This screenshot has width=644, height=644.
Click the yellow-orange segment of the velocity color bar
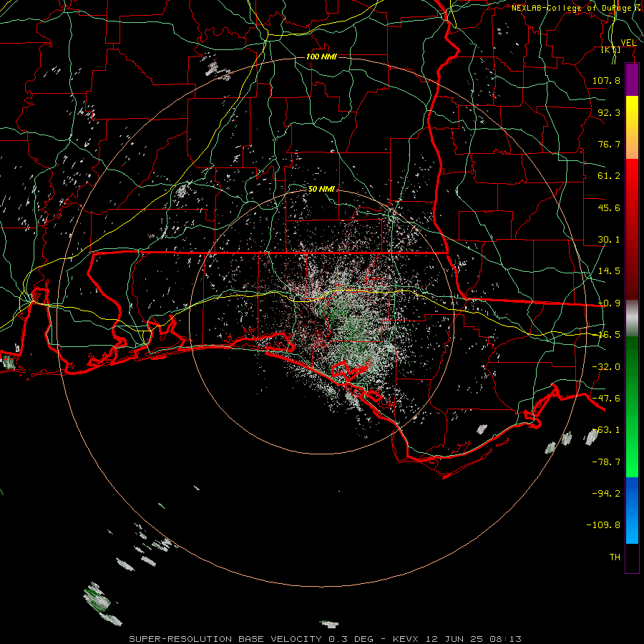(x=632, y=127)
